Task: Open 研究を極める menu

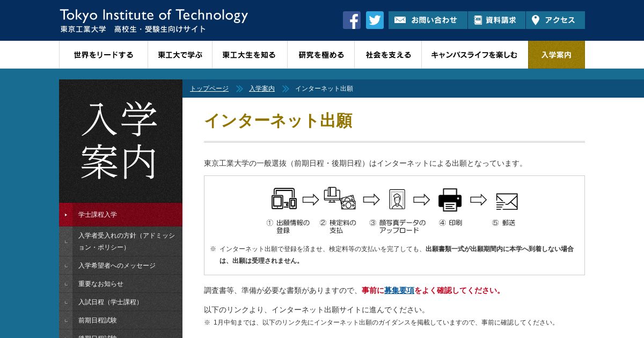Action: coord(321,55)
